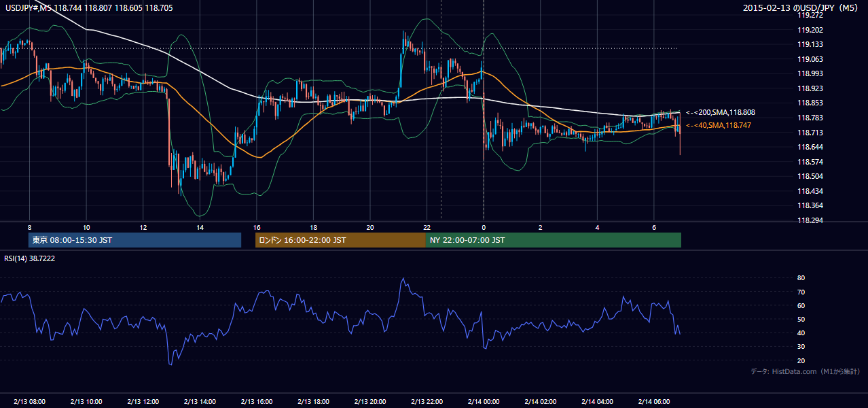Viewport: 868px width, 408px height.
Task: Click hour tick 20 under the price chart
Action: click(369, 226)
